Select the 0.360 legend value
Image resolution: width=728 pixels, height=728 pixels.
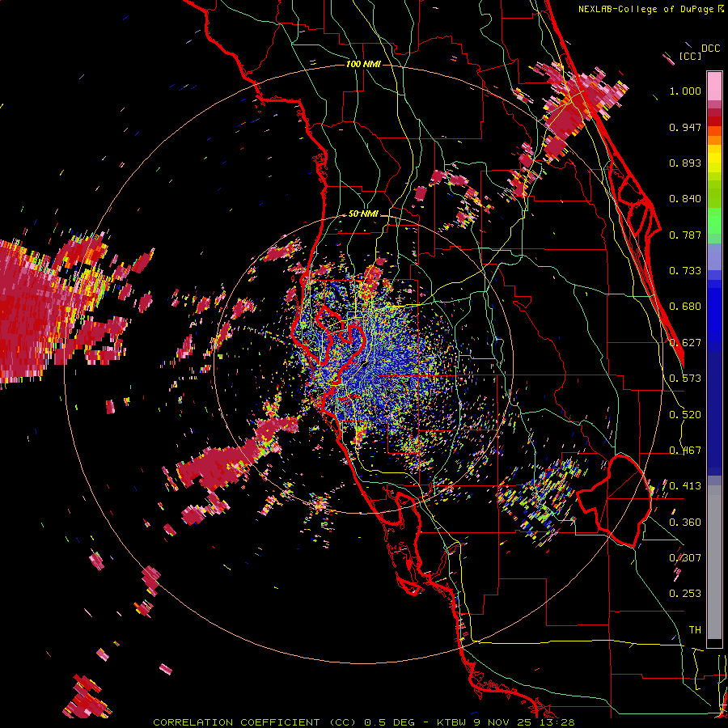pos(685,523)
